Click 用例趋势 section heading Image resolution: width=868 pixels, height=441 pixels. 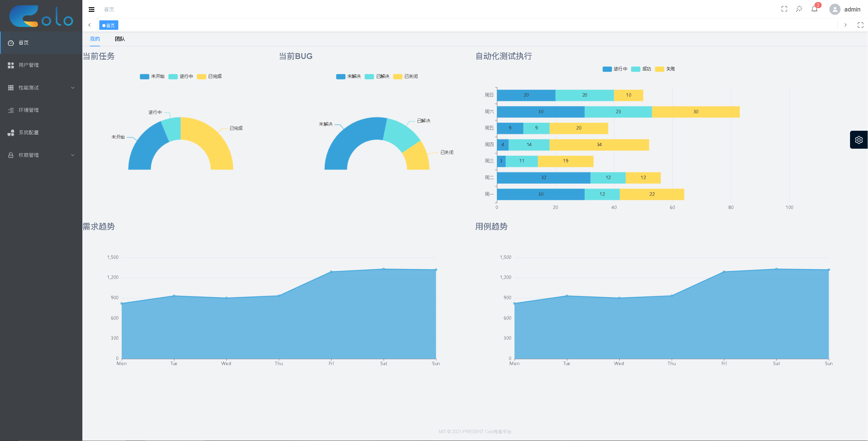pos(491,227)
